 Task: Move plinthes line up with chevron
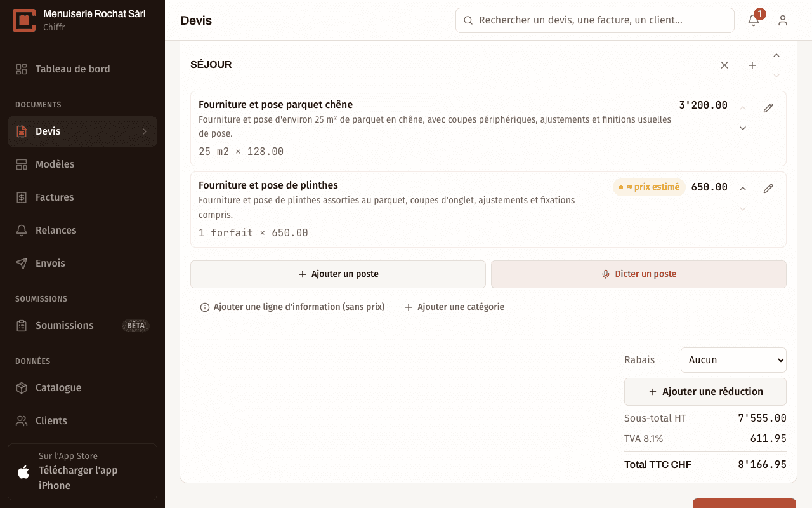743,189
